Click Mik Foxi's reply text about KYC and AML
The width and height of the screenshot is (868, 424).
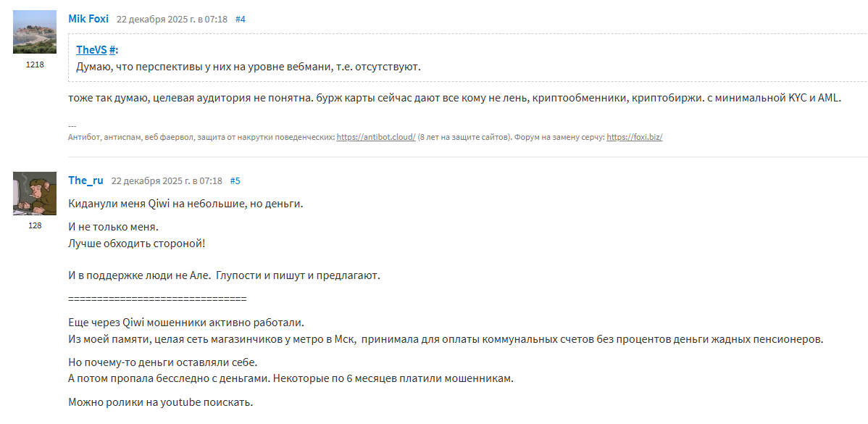(455, 98)
